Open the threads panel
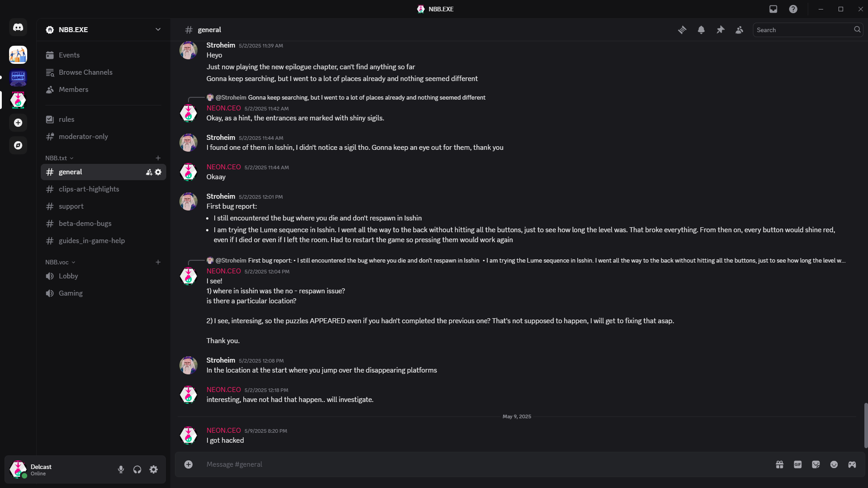The height and width of the screenshot is (488, 868). point(683,29)
